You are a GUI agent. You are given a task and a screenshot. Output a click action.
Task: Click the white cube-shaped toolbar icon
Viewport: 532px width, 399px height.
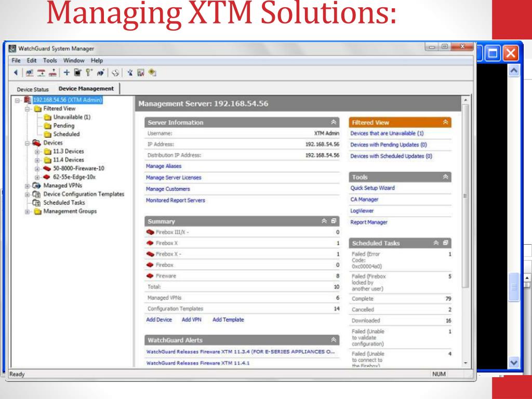click(115, 73)
